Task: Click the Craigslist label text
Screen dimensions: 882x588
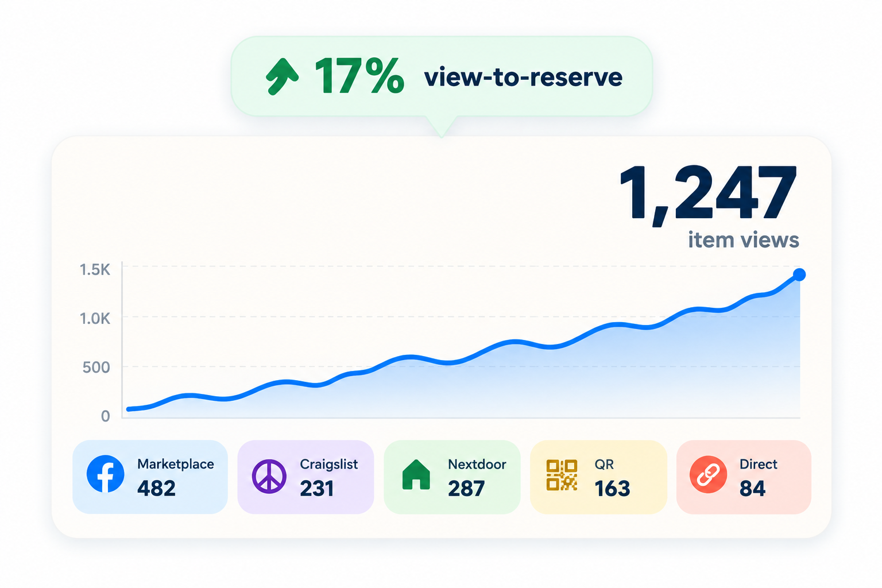Action: tap(329, 464)
